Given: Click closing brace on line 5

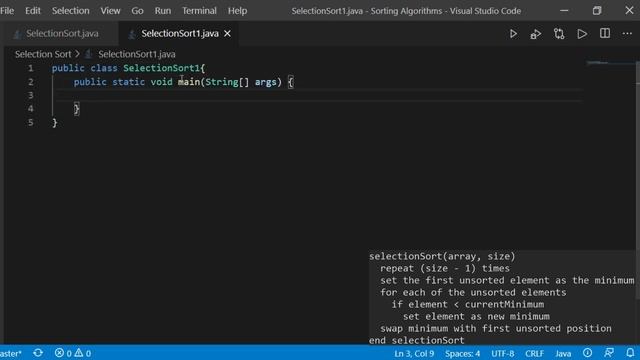Looking at the screenshot, I should click(x=55, y=123).
